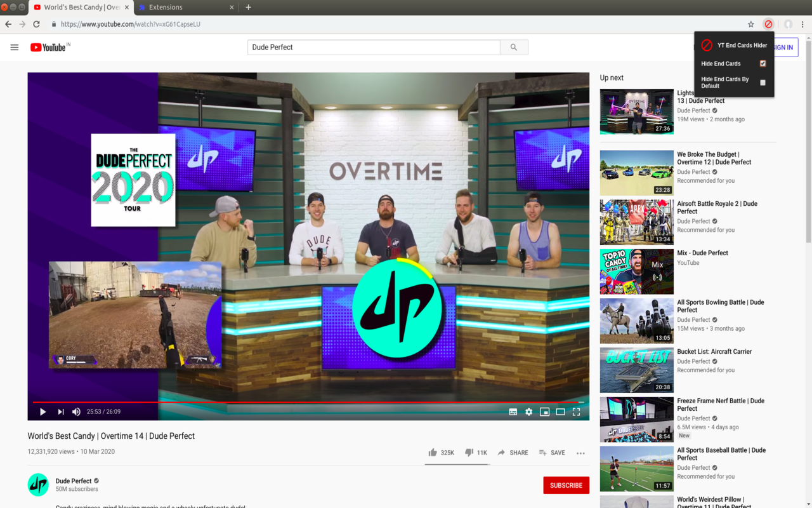Check Hide End Cards By Default
This screenshot has height=508, width=812.
763,83
